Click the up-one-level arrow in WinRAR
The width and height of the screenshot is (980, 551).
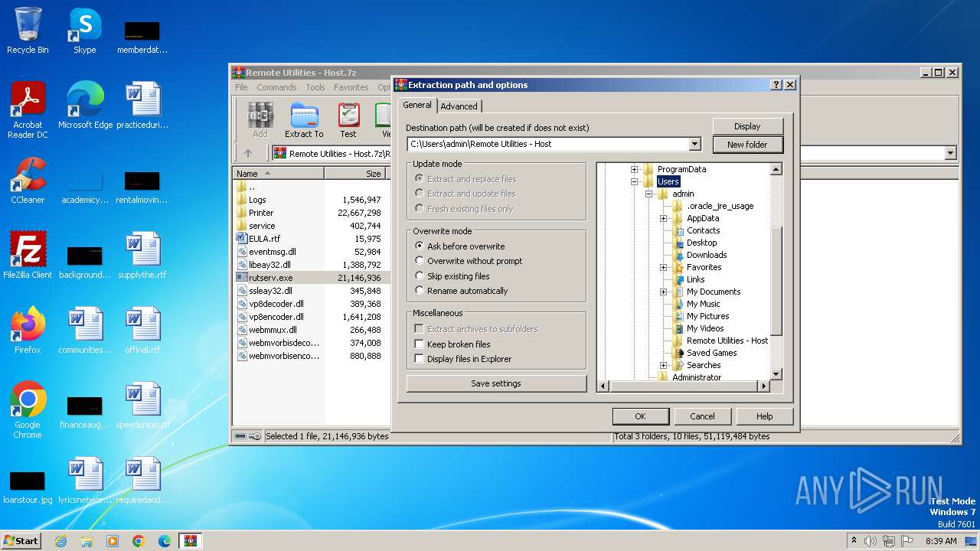(x=247, y=153)
